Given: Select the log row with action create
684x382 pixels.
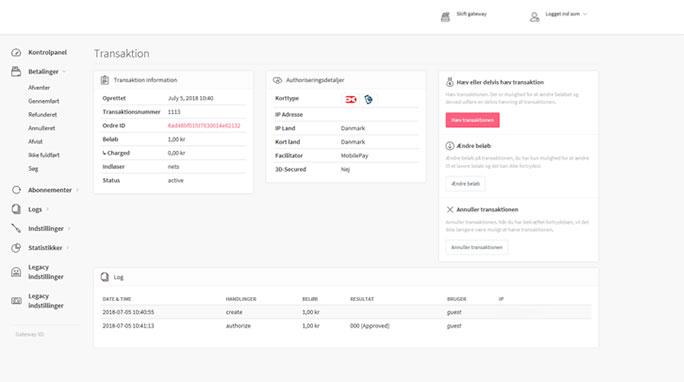Looking at the screenshot, I should (347, 312).
